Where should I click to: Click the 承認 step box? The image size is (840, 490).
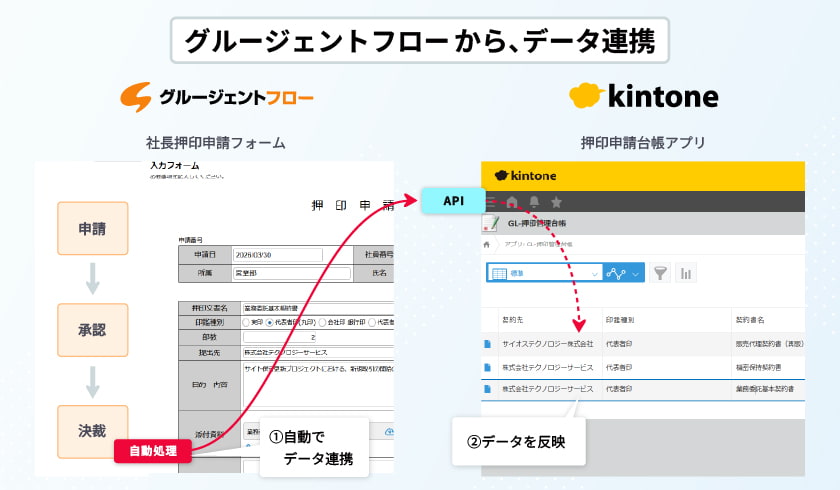pyautogui.click(x=93, y=330)
